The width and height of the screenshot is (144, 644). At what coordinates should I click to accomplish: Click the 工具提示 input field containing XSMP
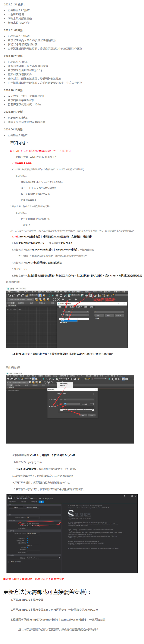[78, 394]
